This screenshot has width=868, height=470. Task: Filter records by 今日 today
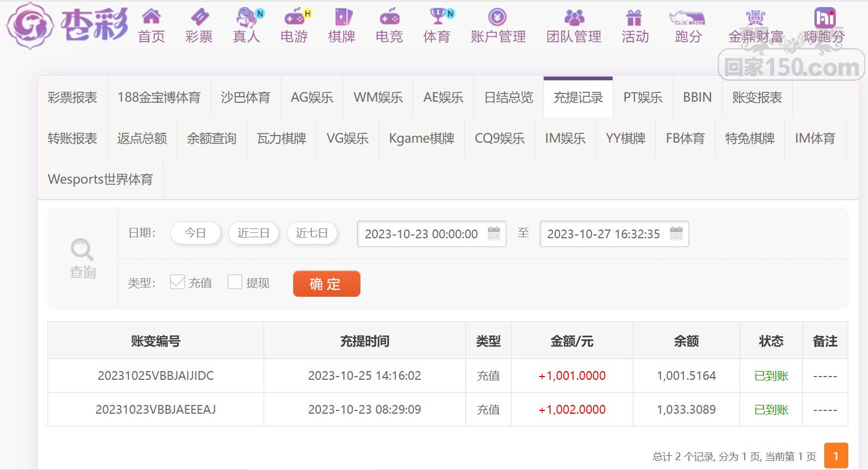[x=195, y=233]
